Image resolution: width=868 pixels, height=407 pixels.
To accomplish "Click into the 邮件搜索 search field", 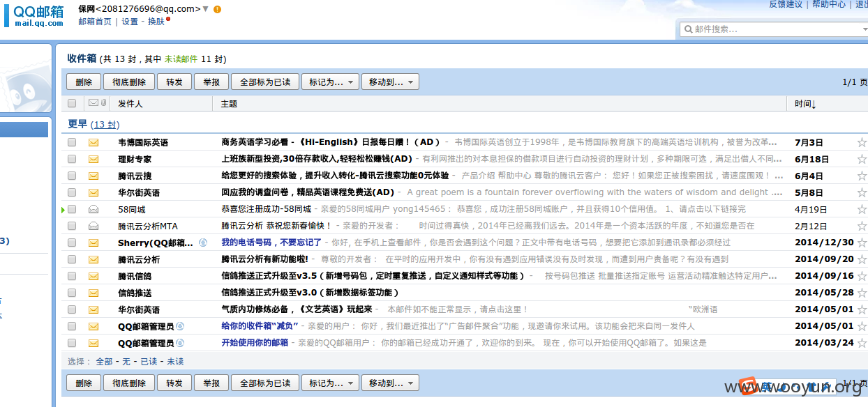I will pyautogui.click(x=773, y=29).
